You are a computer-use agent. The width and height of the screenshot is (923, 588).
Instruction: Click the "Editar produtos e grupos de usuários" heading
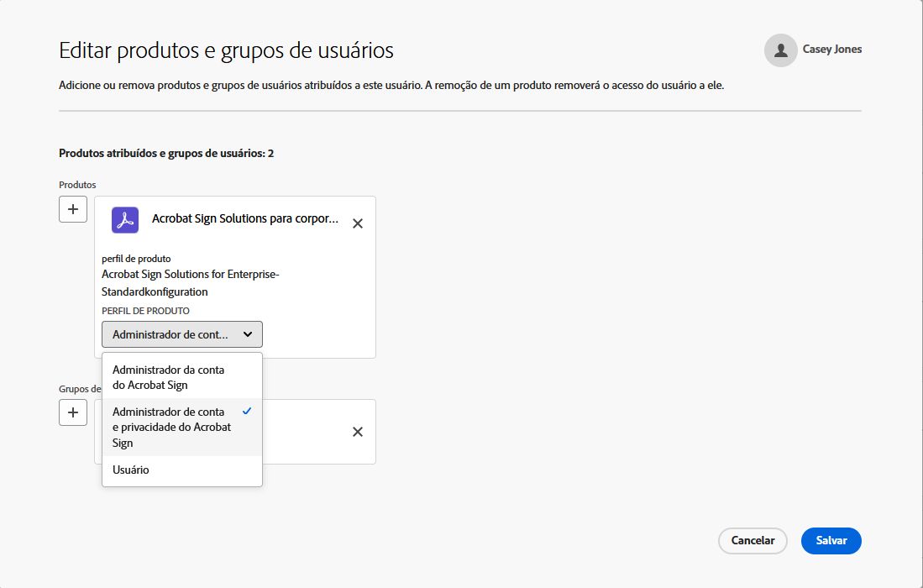(226, 50)
